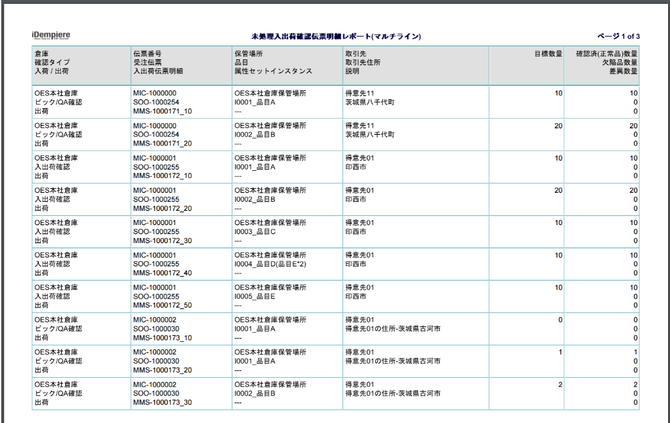670x423 pixels.
Task: Click the page indicator ページ 1 of 3
Action: point(618,36)
